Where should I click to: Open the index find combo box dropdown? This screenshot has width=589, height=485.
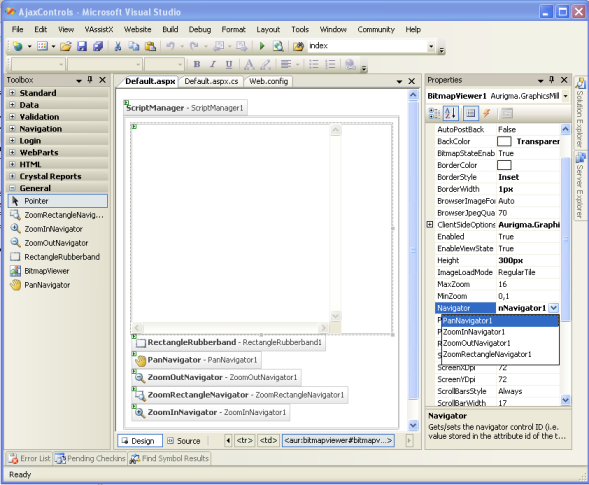tap(431, 46)
